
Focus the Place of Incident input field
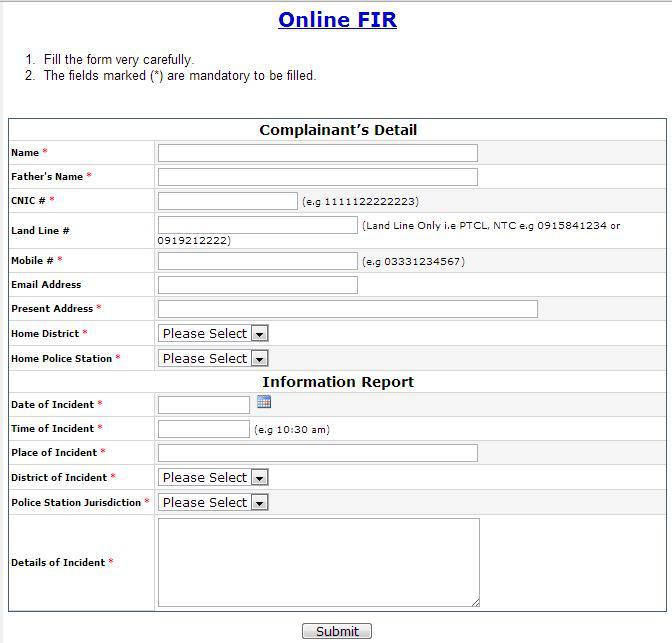tap(318, 453)
